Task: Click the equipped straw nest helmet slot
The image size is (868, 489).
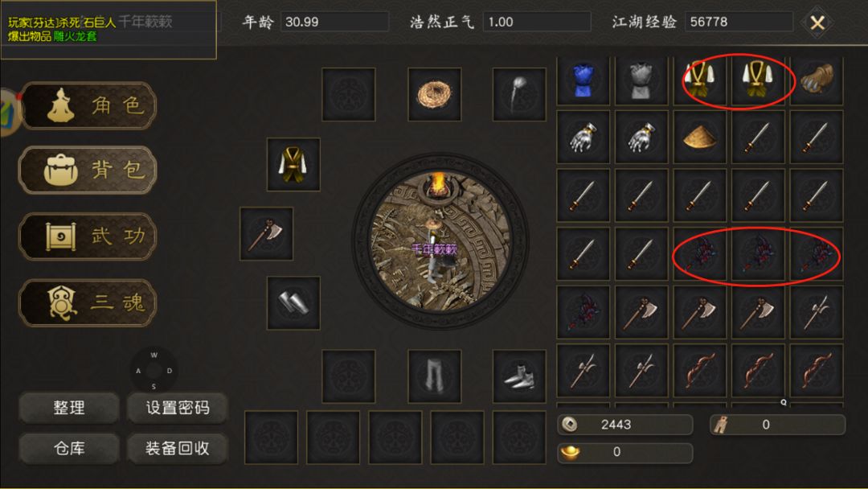Action: (x=435, y=94)
